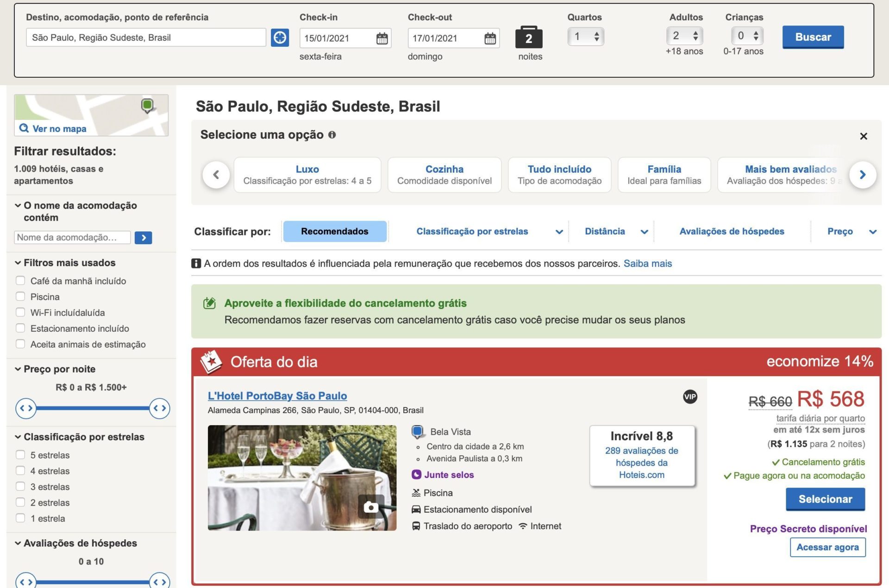
Task: Tick Café da manhã incluído checkbox
Action: [20, 280]
